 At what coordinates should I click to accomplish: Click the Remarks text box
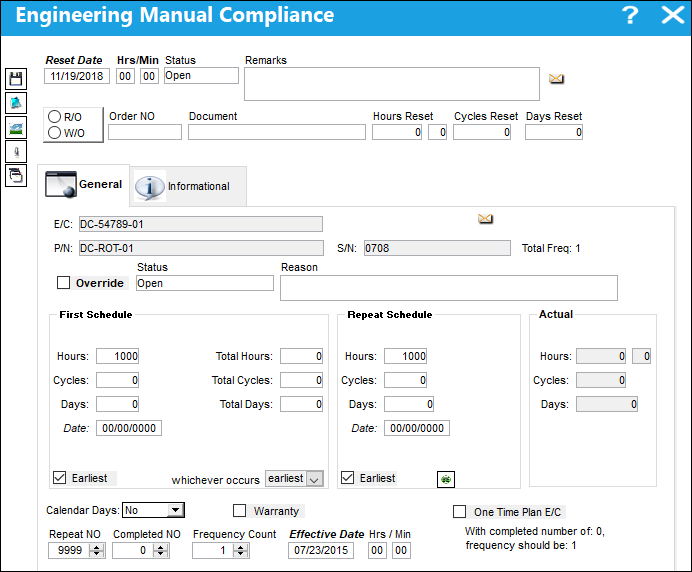pyautogui.click(x=392, y=84)
